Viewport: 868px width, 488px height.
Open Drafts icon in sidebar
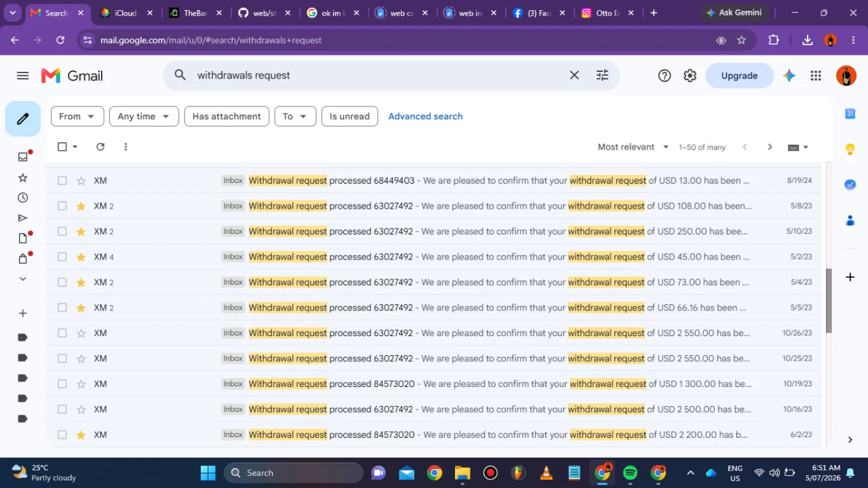[x=22, y=238]
